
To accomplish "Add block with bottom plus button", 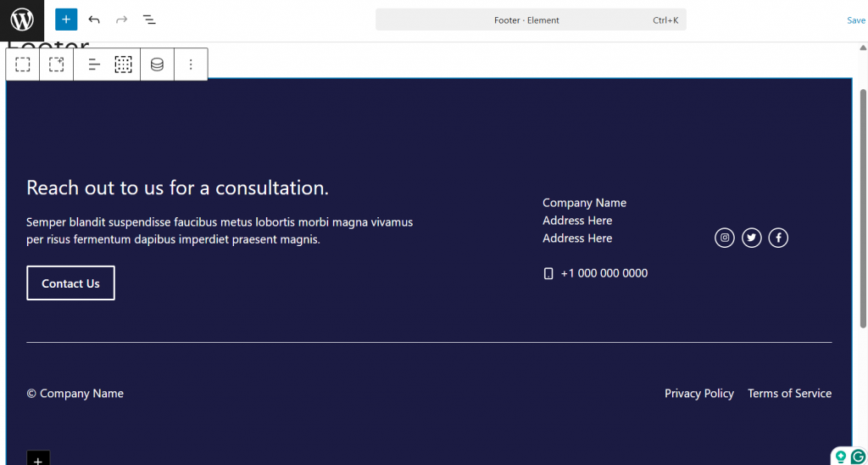I will (38, 458).
